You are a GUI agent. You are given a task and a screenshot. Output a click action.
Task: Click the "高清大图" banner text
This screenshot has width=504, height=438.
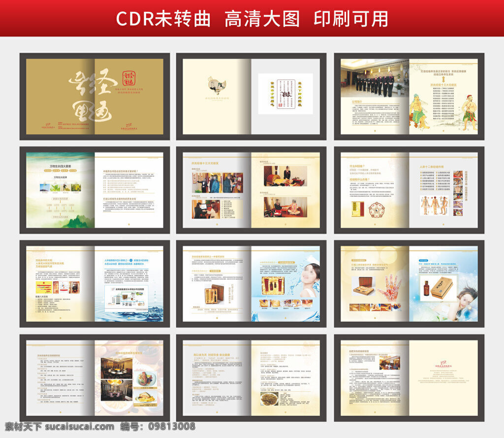(x=262, y=18)
